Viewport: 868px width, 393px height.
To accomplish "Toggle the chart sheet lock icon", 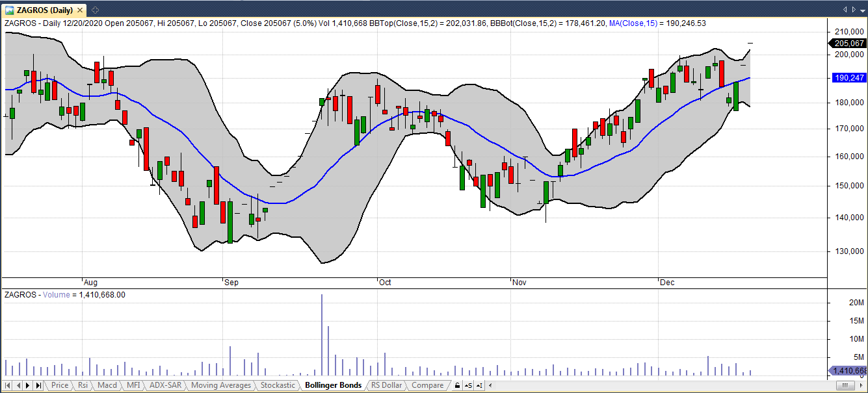I will [x=457, y=386].
